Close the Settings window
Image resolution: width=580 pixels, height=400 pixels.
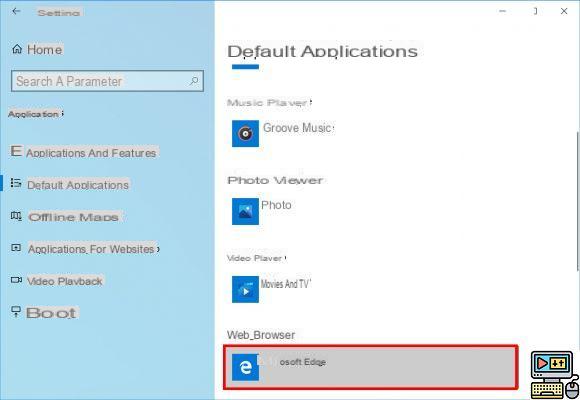click(x=564, y=11)
